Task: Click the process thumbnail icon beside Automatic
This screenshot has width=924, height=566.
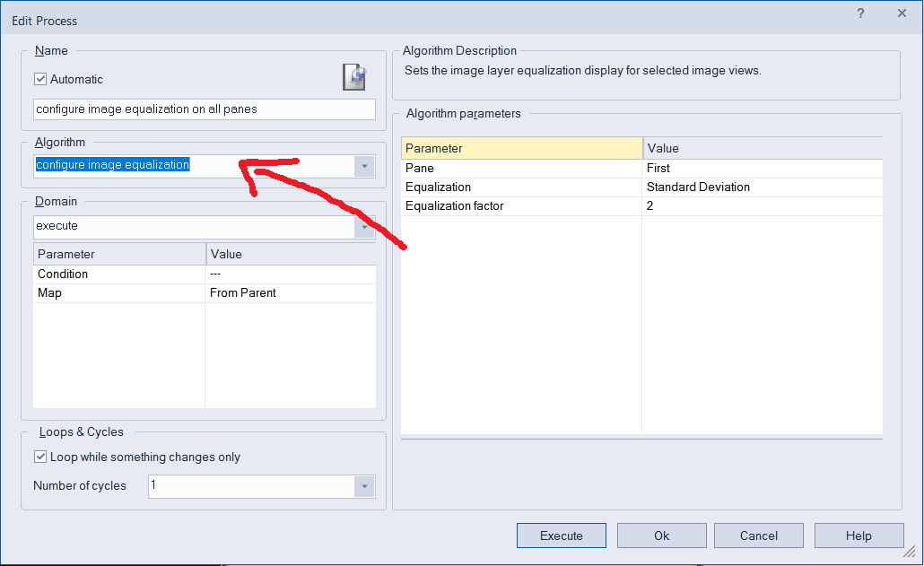Action: [353, 77]
